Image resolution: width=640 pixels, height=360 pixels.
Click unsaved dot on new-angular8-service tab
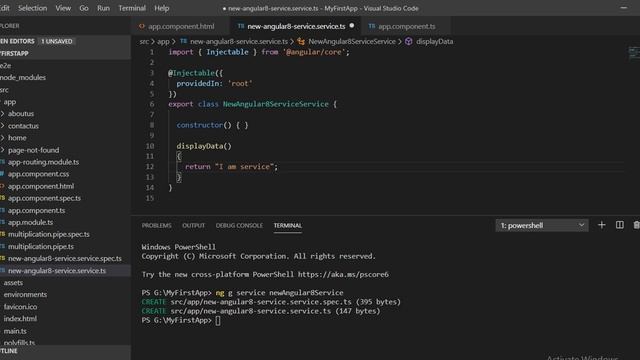pyautogui.click(x=352, y=26)
